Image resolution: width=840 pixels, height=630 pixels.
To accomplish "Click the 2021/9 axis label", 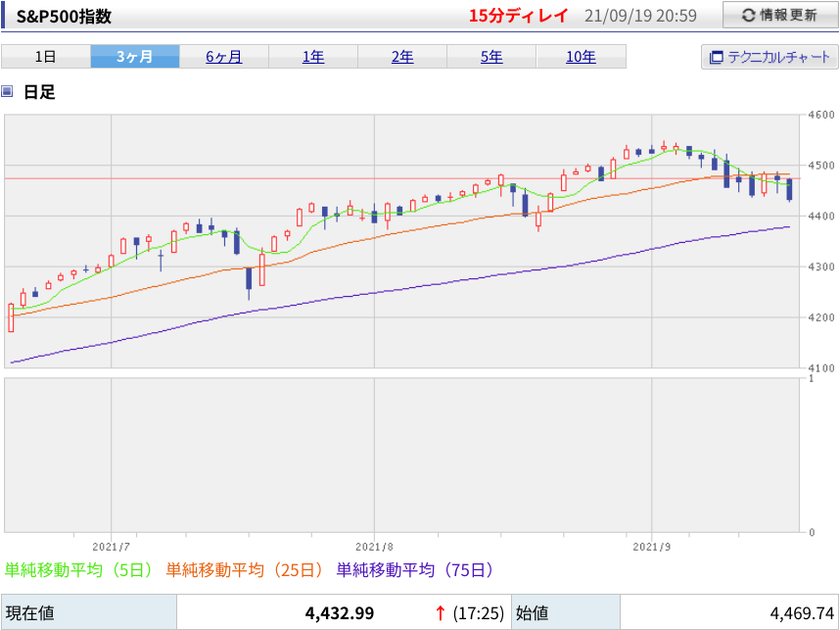I will pyautogui.click(x=651, y=547).
